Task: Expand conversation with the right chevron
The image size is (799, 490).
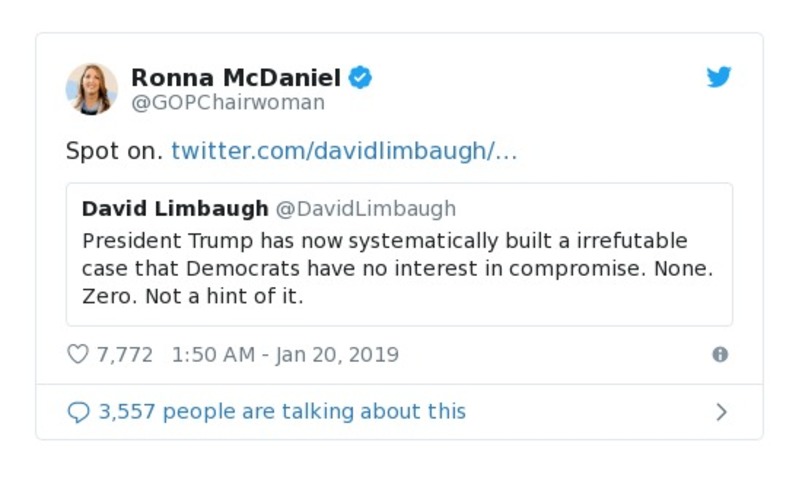Action: click(721, 412)
